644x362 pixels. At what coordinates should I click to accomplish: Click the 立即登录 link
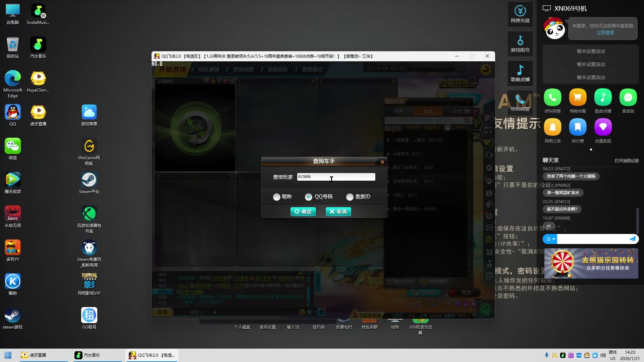pos(605,33)
